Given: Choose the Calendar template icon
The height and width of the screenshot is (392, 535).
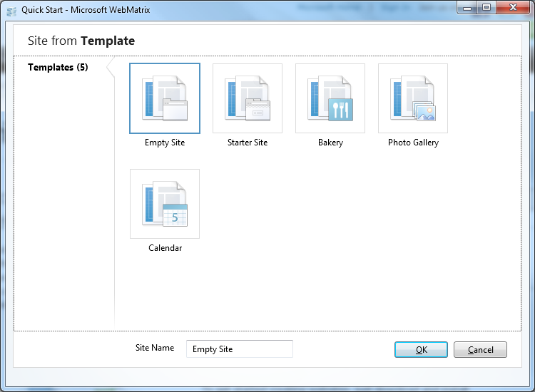Looking at the screenshot, I should click(165, 204).
